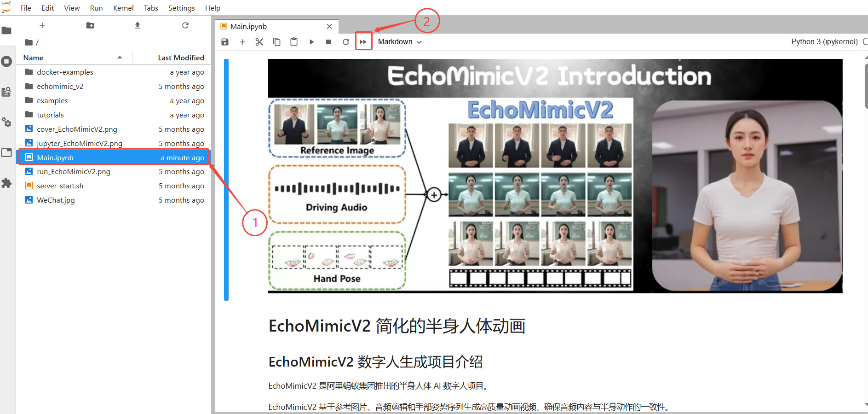Show running terminals and kernels sidebar
Screen dimensions: 868x414
coord(7,61)
